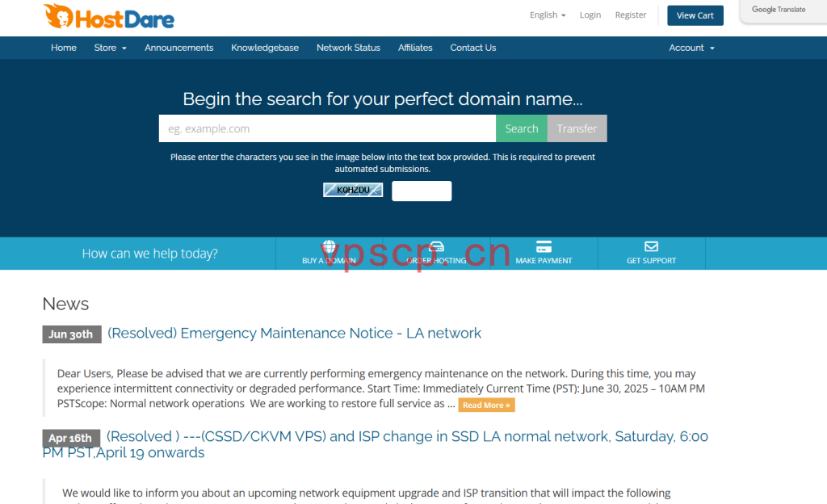The width and height of the screenshot is (827, 504).
Task: Click the 'How can we help today?' text
Action: coord(149,254)
